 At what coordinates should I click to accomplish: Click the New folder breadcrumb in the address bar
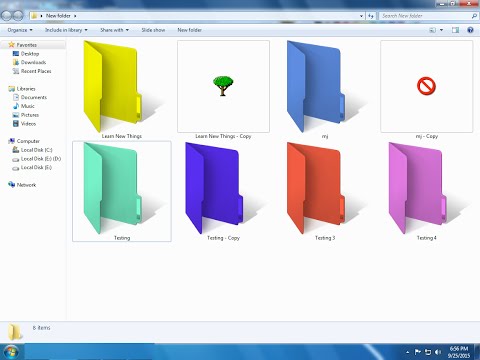[58, 16]
